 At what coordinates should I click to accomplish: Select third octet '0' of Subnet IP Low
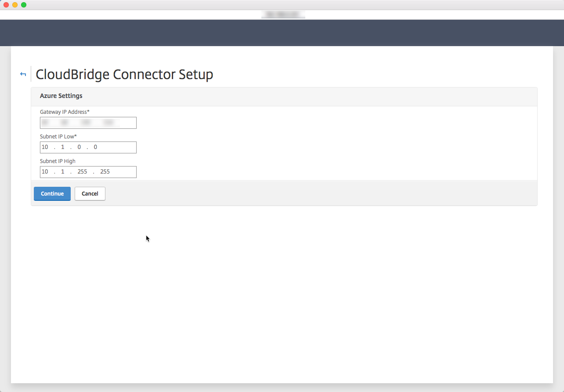pyautogui.click(x=79, y=147)
